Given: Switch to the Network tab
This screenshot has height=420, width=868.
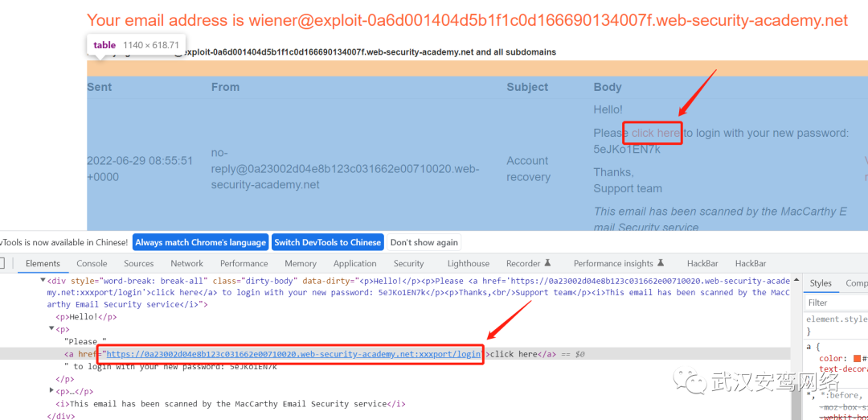Looking at the screenshot, I should [186, 264].
